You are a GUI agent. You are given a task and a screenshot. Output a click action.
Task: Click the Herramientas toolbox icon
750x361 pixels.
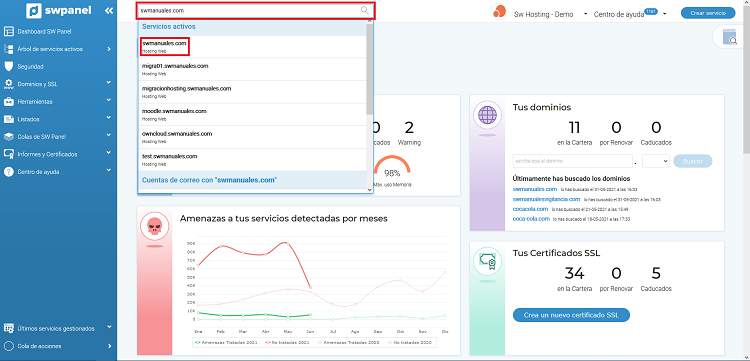pyautogui.click(x=9, y=101)
